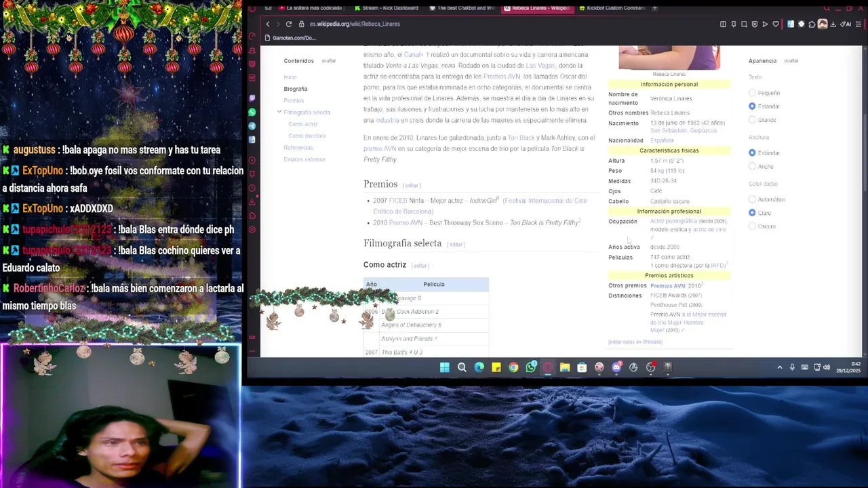This screenshot has height=488, width=868.
Task: Click the infobox photo of Rebeca Linares
Action: (x=669, y=58)
